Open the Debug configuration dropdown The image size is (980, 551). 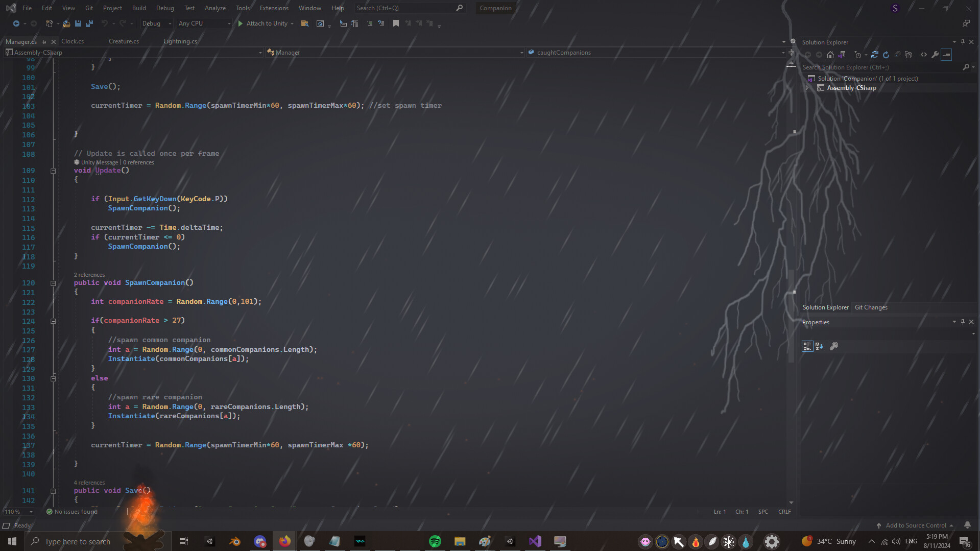157,23
